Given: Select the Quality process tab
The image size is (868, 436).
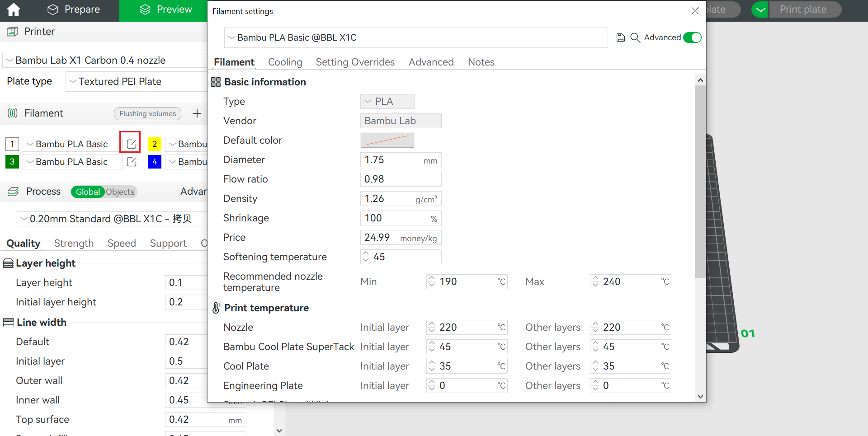Looking at the screenshot, I should coord(24,243).
